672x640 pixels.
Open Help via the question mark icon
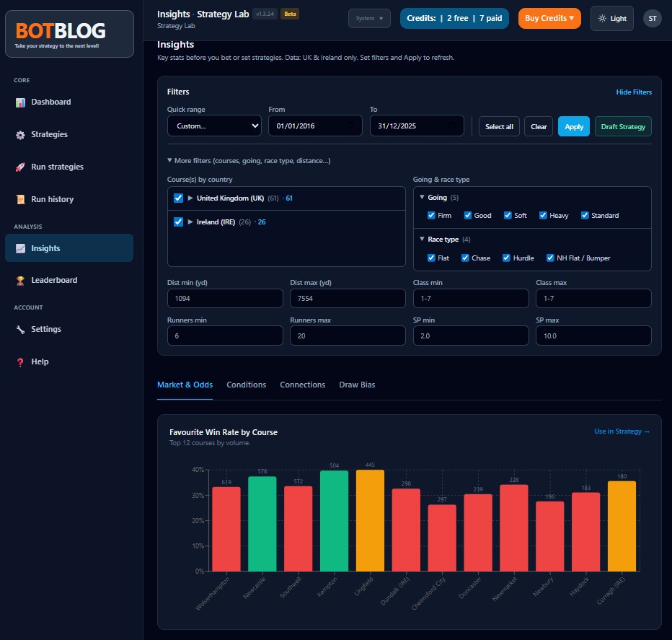[21, 362]
